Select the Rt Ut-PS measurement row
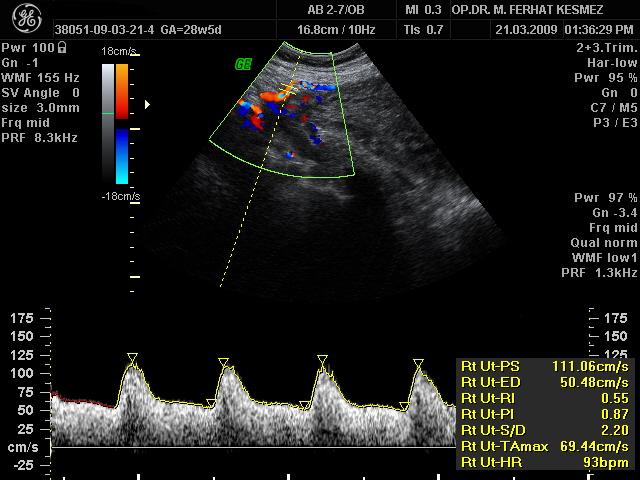 545,366
